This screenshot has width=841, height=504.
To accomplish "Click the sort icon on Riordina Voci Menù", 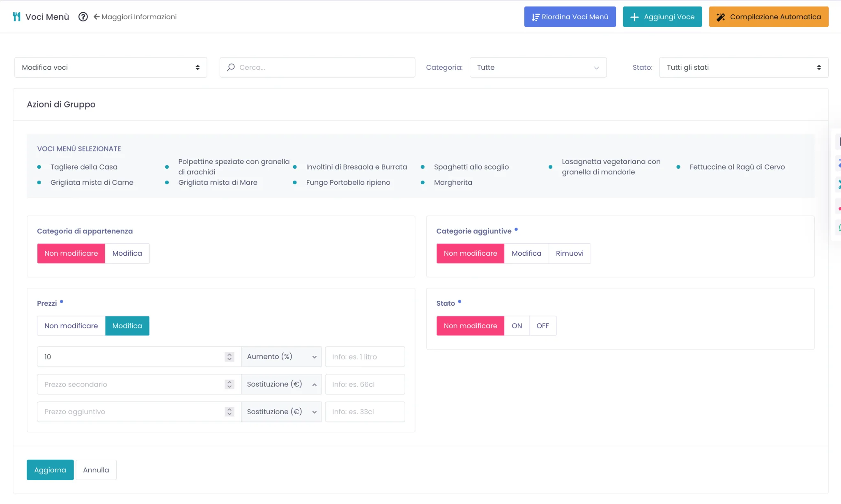I will click(535, 17).
